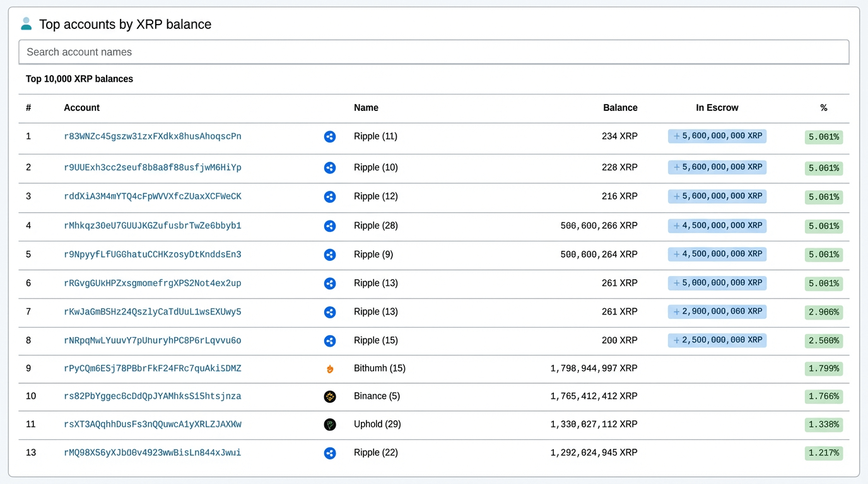
Task: Sort the table by the Balance column
Action: coord(620,108)
